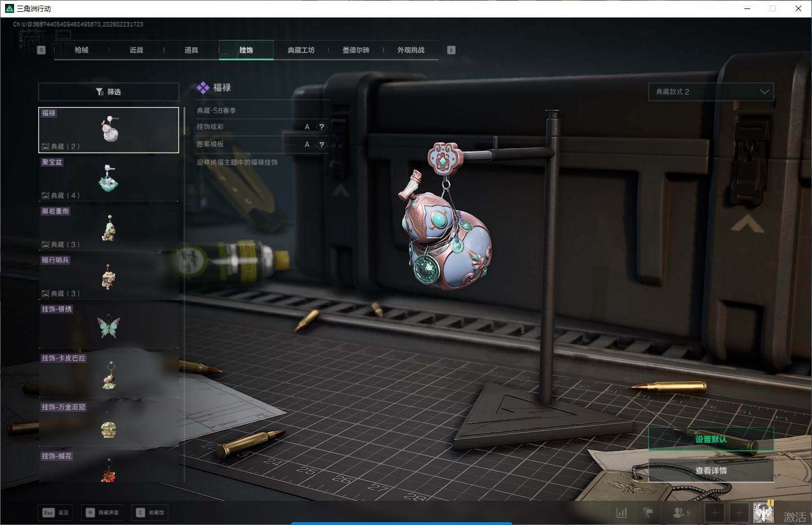Minimize the 三角洲行动 window
Image resolution: width=812 pixels, height=525 pixels.
tap(747, 8)
